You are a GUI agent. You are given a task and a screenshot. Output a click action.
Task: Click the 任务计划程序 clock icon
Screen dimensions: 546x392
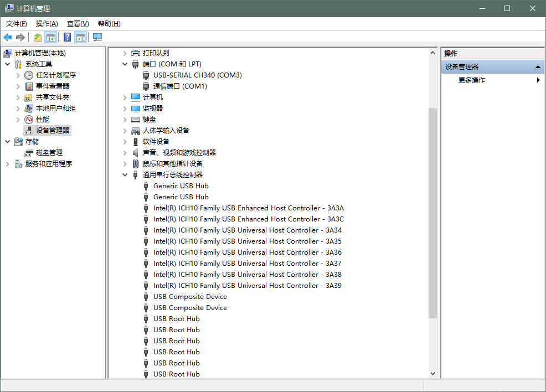click(29, 75)
